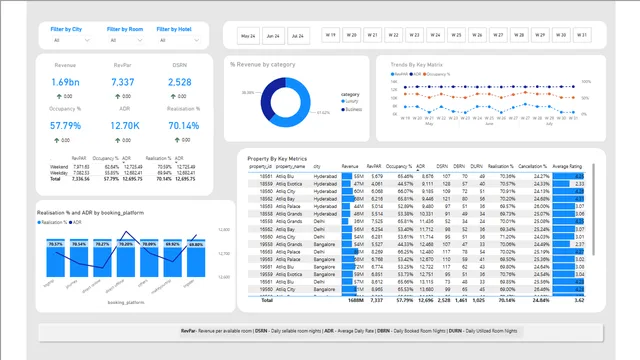Image resolution: width=640 pixels, height=360 pixels.
Task: Click the Business legend marker in donut chart
Action: (x=343, y=109)
